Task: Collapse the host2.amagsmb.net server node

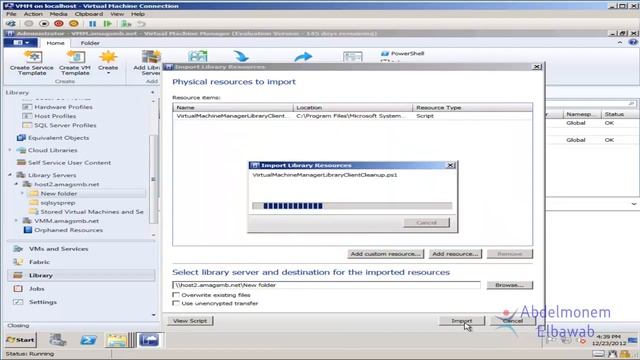Action: 16,184
